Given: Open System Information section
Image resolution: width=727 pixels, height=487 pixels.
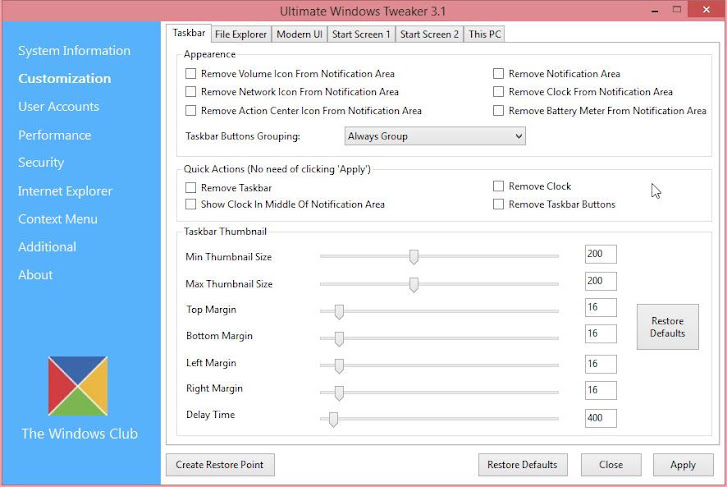Looking at the screenshot, I should (74, 51).
